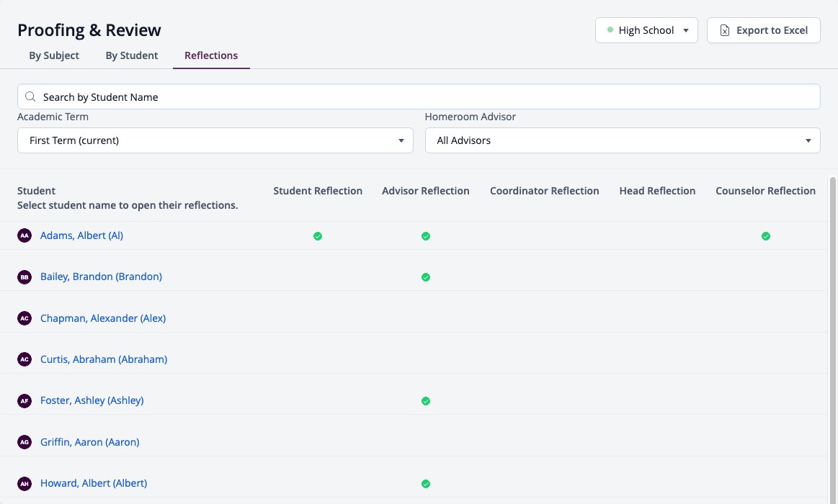Screen dimensions: 838x504
Task: Click Howard's Advisor Reflection green checkmark
Action: (425, 484)
